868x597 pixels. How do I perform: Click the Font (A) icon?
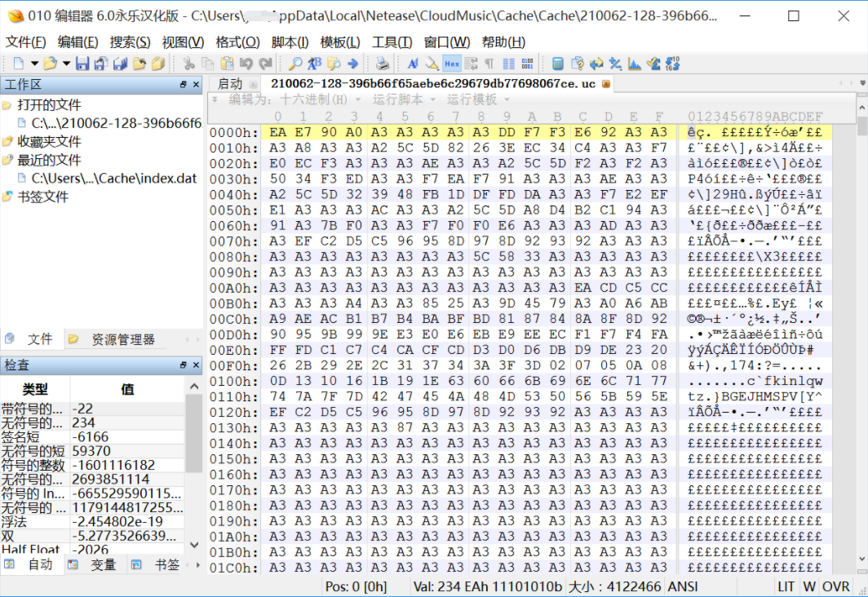click(413, 64)
